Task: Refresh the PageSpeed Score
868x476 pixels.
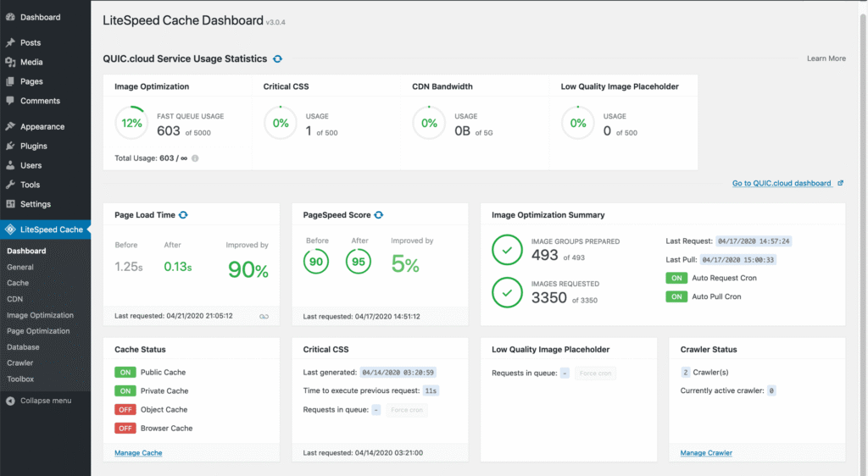Action: pos(379,215)
